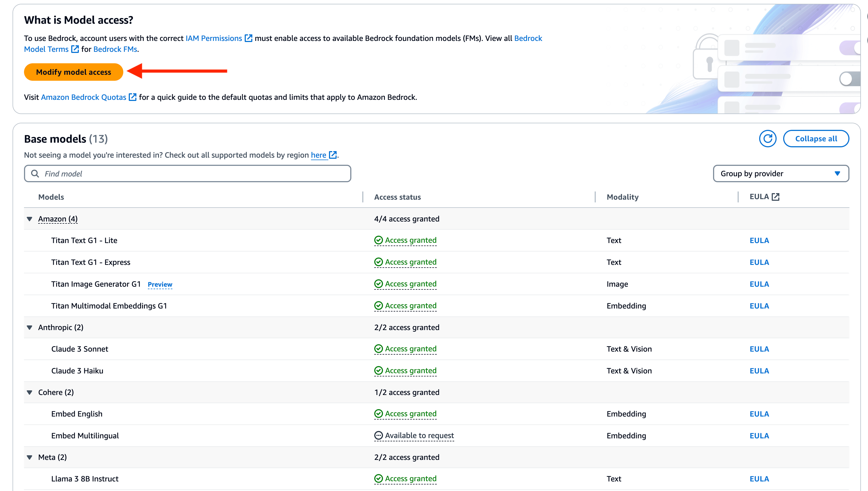This screenshot has height=491, width=868.
Task: Click the external link icon beside the here link
Action: 333,155
